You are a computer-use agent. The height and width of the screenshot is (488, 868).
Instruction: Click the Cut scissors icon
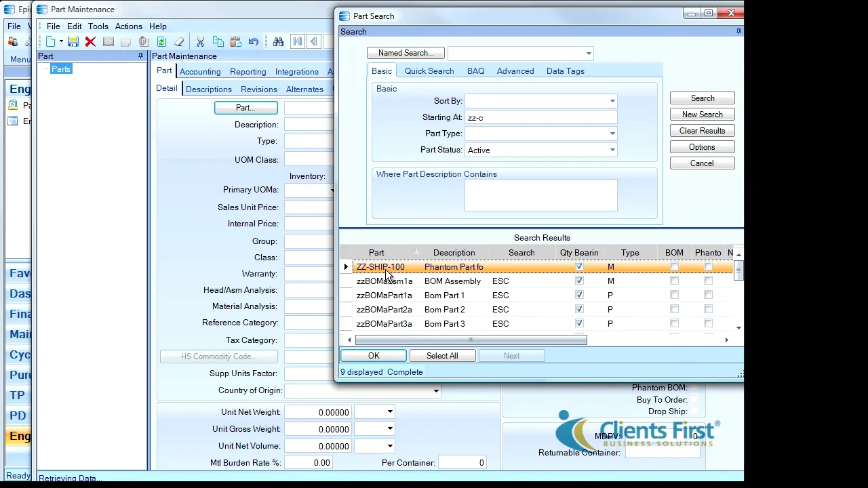tap(200, 42)
